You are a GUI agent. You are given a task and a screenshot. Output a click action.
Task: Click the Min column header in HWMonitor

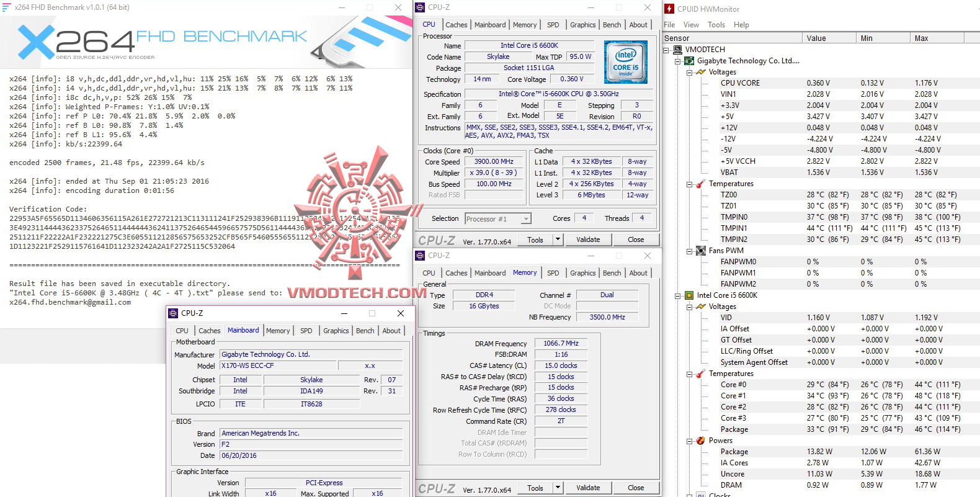pyautogui.click(x=883, y=38)
